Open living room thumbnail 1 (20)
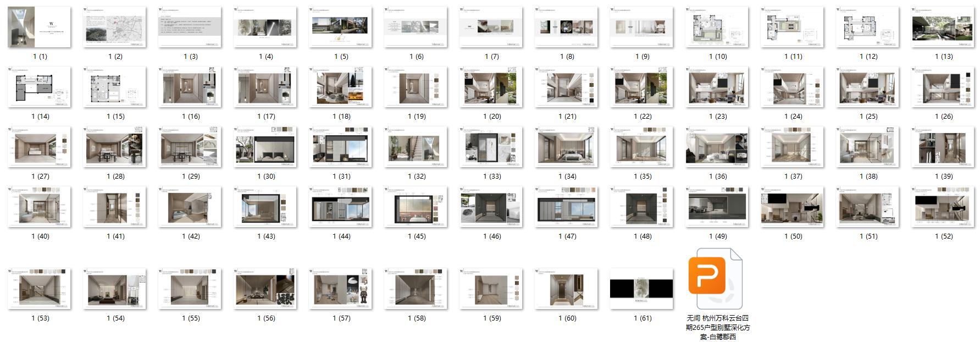Viewport: 980px width, 342px height. [x=491, y=87]
